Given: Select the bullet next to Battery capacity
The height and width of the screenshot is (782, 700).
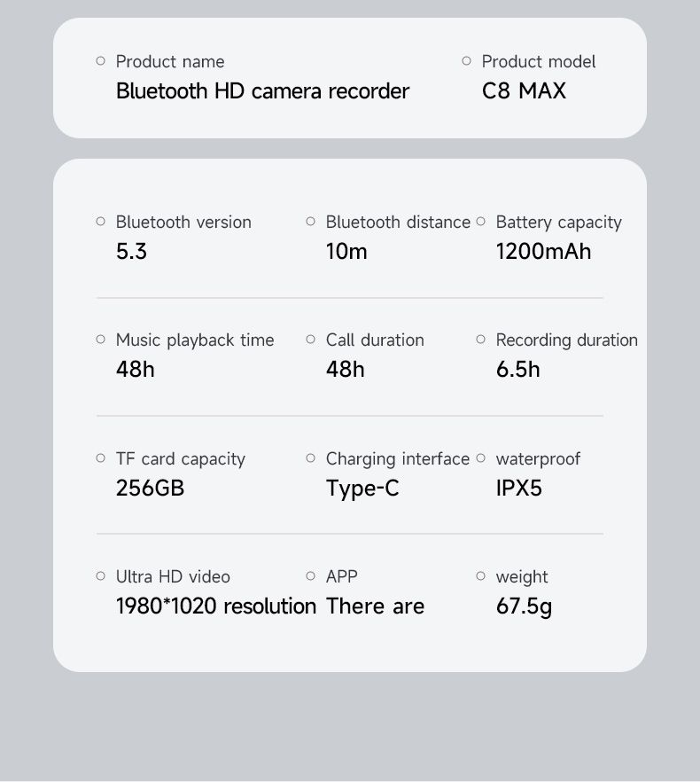Looking at the screenshot, I should 481,222.
